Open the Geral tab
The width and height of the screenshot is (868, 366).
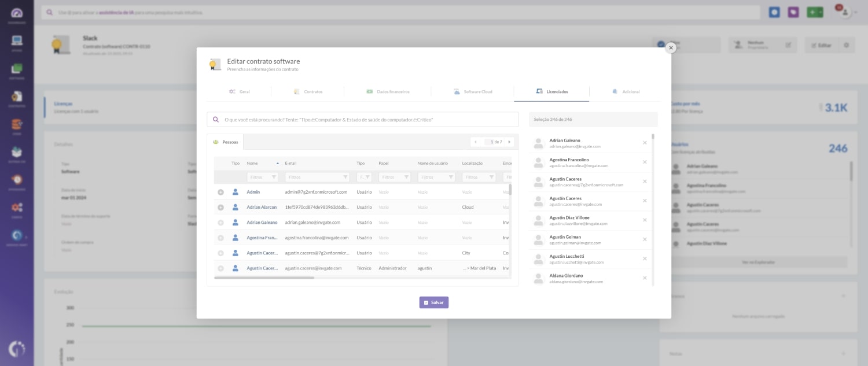click(x=239, y=91)
